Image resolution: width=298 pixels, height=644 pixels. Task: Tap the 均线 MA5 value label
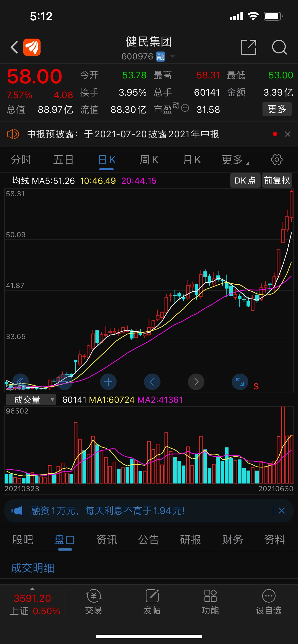(44, 180)
